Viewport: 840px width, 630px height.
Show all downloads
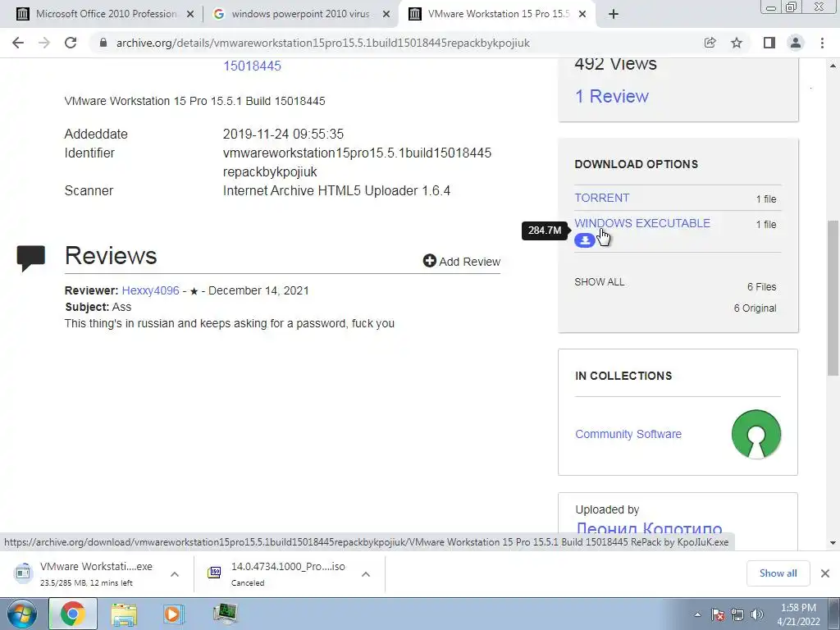[778, 573]
